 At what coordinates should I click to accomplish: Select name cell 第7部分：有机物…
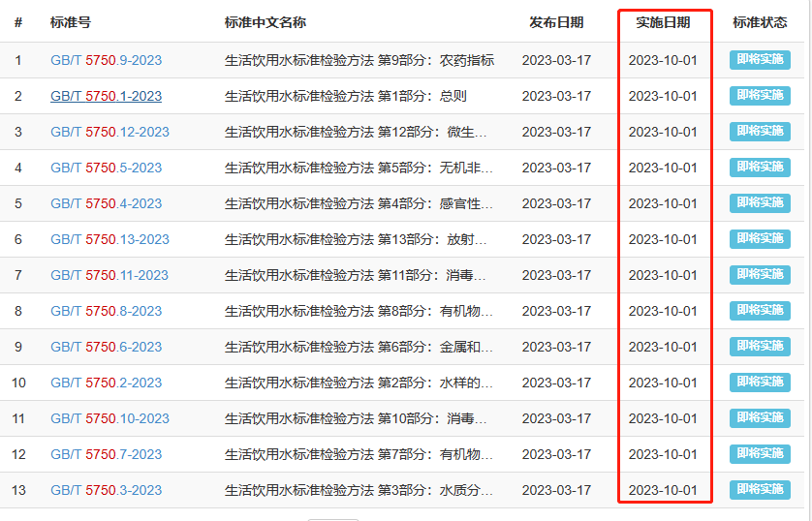pos(359,454)
